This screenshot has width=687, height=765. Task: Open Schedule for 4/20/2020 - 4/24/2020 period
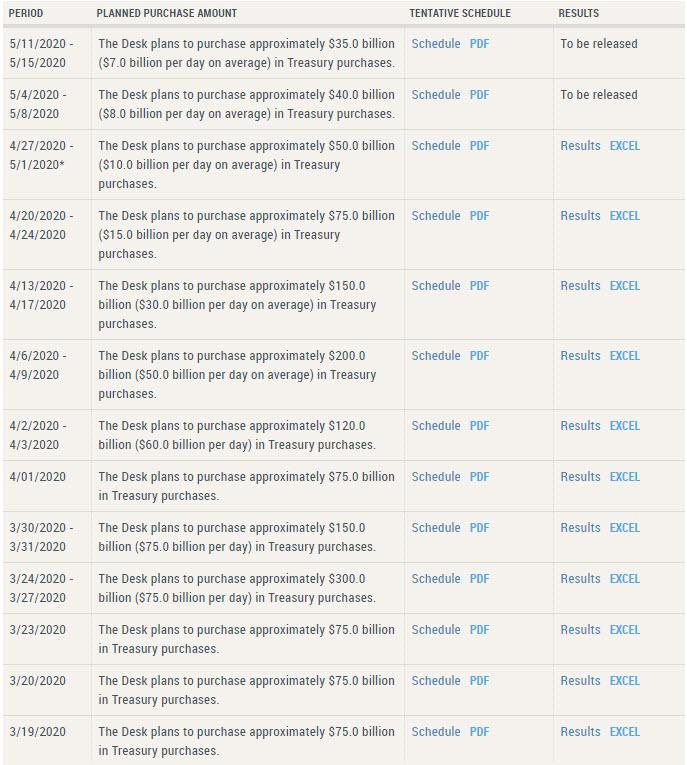(x=435, y=216)
